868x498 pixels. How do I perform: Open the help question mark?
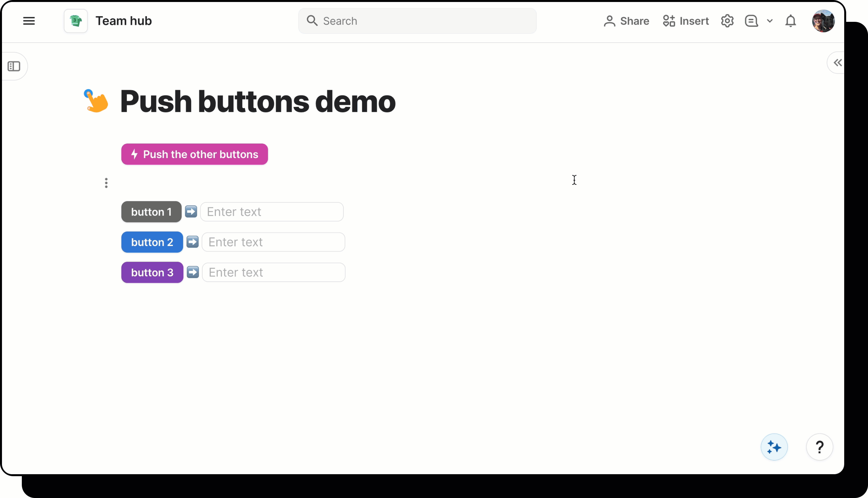point(819,447)
